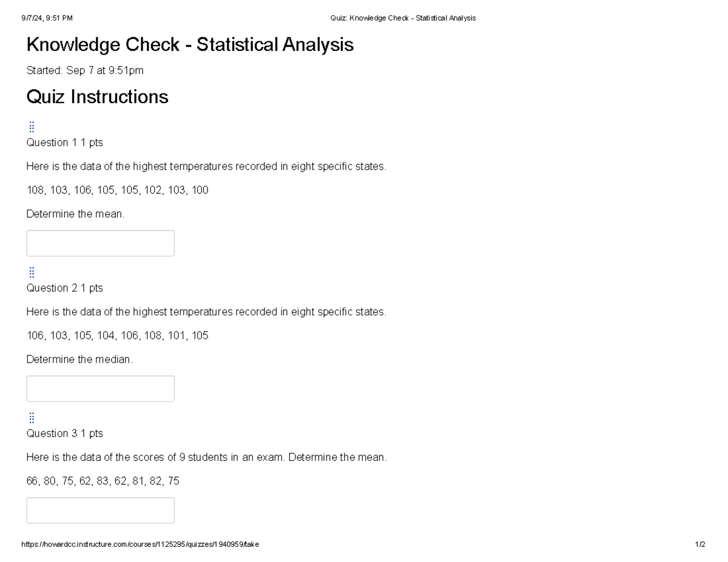Click the Started: Sep 7 timestamp text
728x562 pixels.
pos(85,70)
